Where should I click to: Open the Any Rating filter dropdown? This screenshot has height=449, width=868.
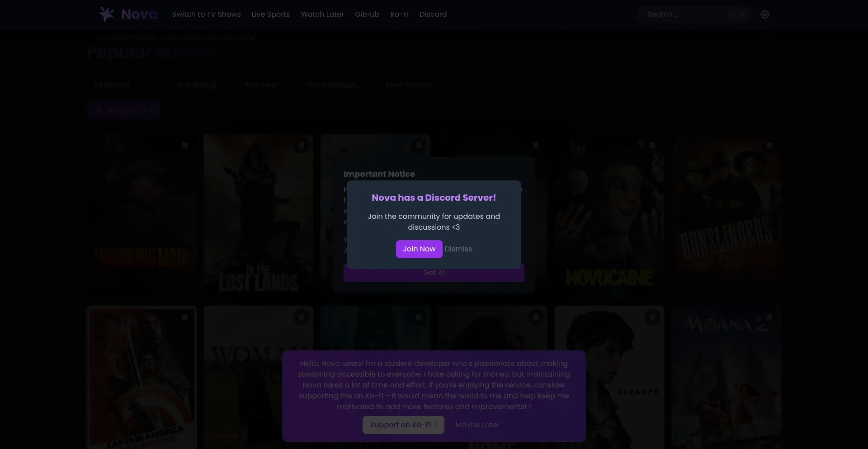point(200,85)
